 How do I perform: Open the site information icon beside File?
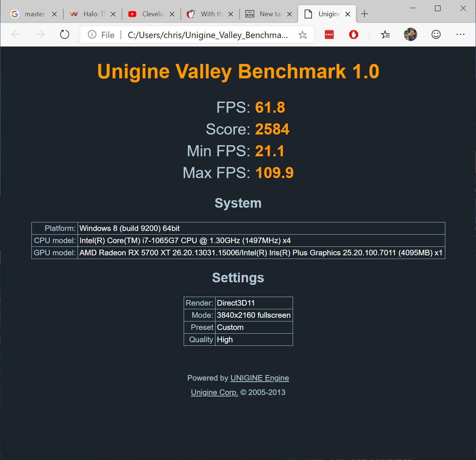click(x=92, y=35)
